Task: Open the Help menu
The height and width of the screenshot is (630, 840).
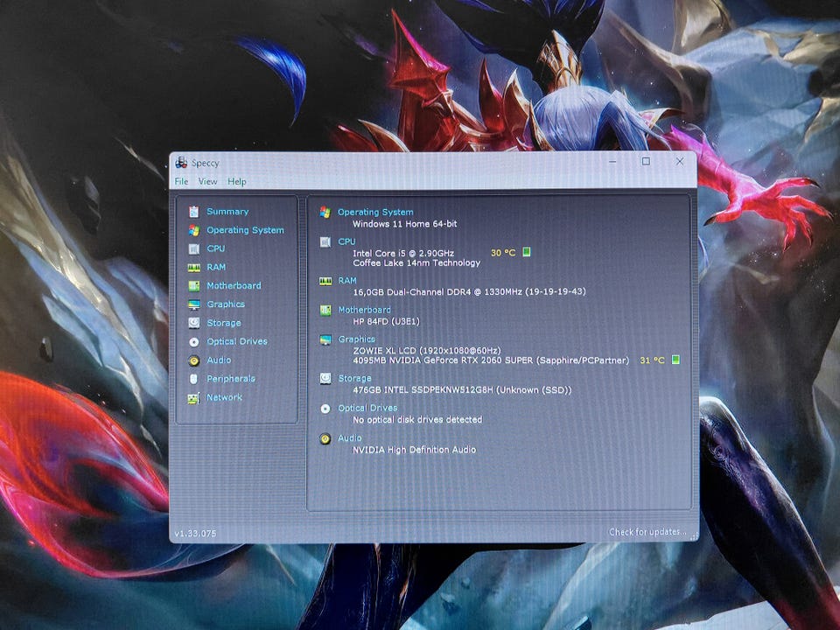Action: pos(237,182)
